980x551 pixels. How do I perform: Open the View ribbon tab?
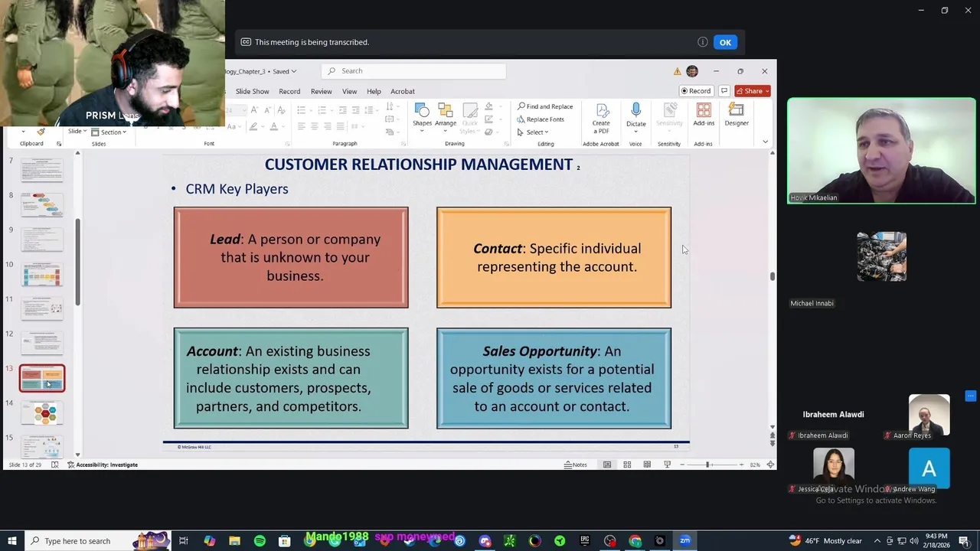349,91
